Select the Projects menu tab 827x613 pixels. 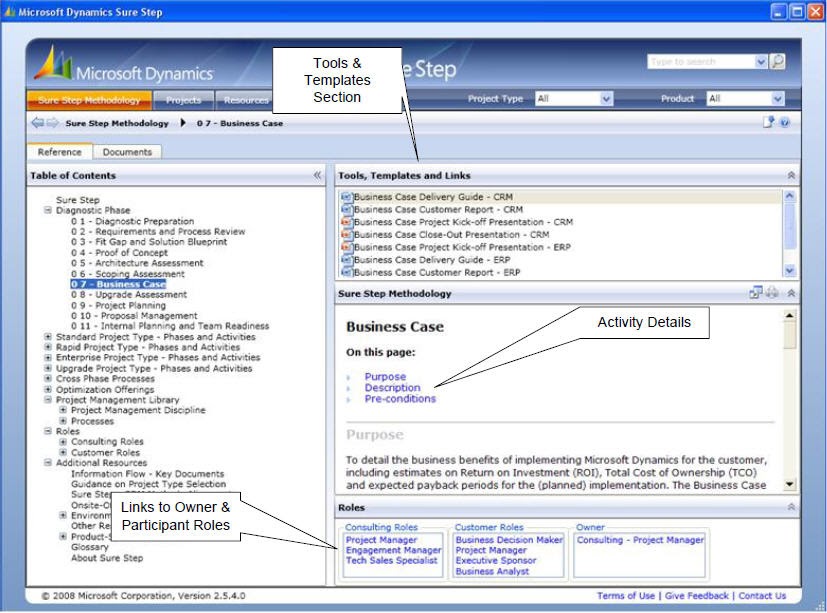point(186,100)
